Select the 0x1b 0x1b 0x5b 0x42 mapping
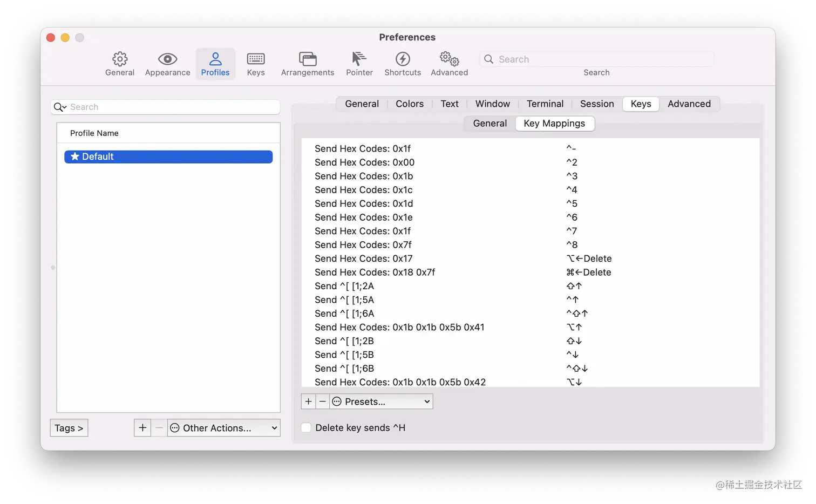The height and width of the screenshot is (504, 816). pyautogui.click(x=531, y=382)
